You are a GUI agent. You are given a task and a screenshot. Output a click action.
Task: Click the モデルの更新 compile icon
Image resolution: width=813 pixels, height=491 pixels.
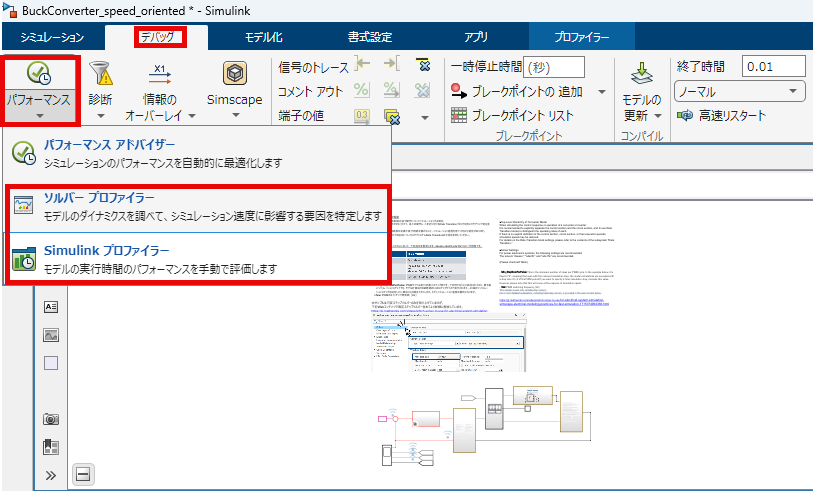click(641, 75)
